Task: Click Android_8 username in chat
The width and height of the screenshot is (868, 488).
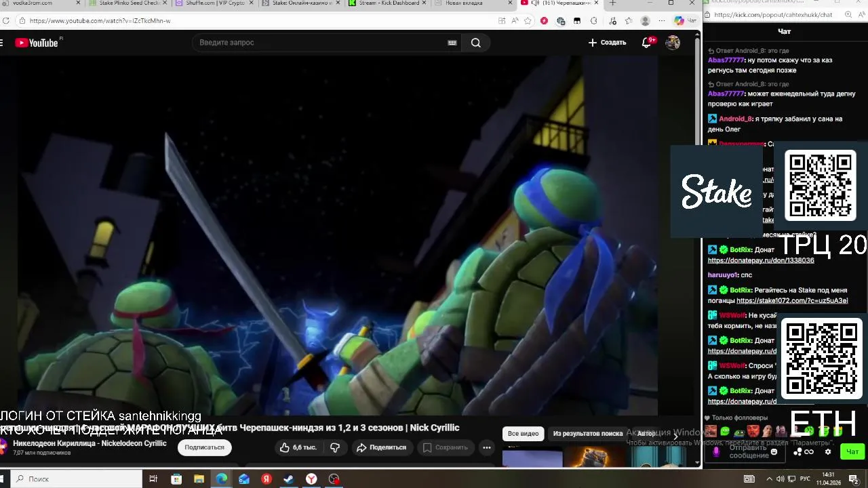Action: point(736,119)
